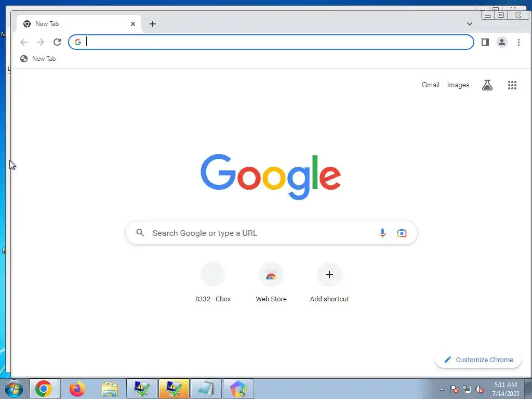This screenshot has height=399, width=532.
Task: Open Search Labs flask icon
Action: [x=487, y=85]
